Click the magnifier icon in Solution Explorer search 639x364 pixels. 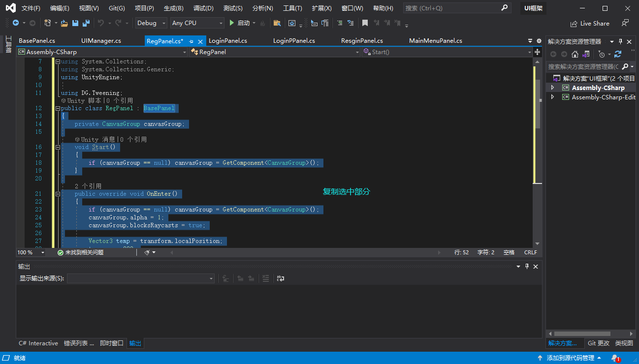click(625, 66)
